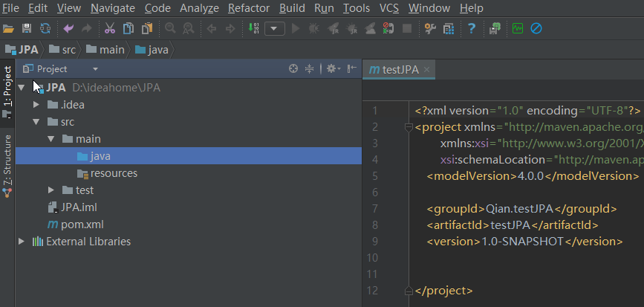The height and width of the screenshot is (307, 644).
Task: Click the Help question mark icon
Action: coord(471,29)
